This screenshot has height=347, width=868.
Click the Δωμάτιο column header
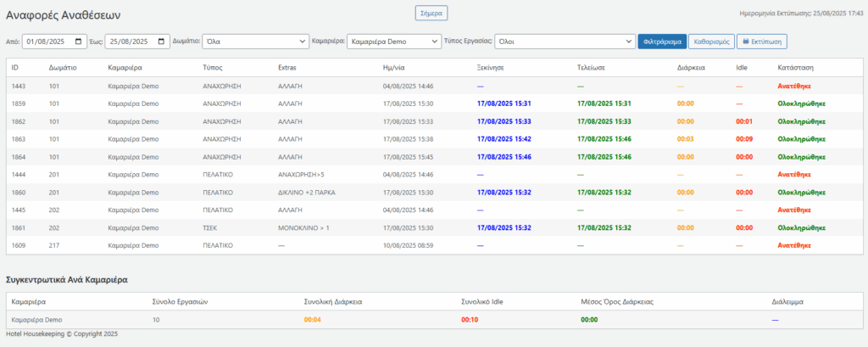point(63,67)
